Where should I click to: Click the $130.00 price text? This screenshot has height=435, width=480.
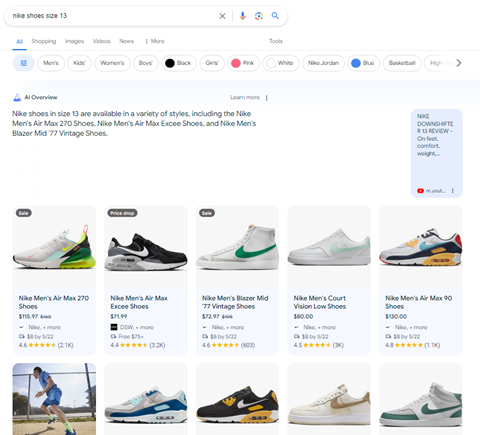[x=396, y=316]
